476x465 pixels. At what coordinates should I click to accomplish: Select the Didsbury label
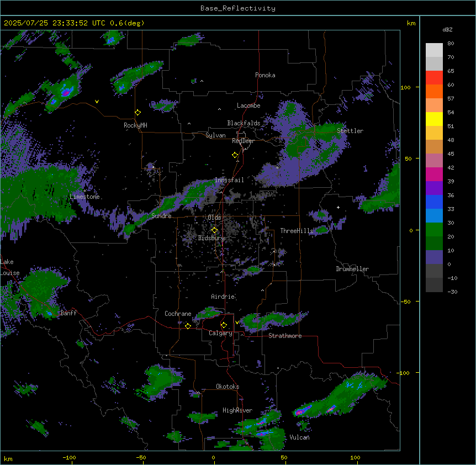tap(211, 238)
